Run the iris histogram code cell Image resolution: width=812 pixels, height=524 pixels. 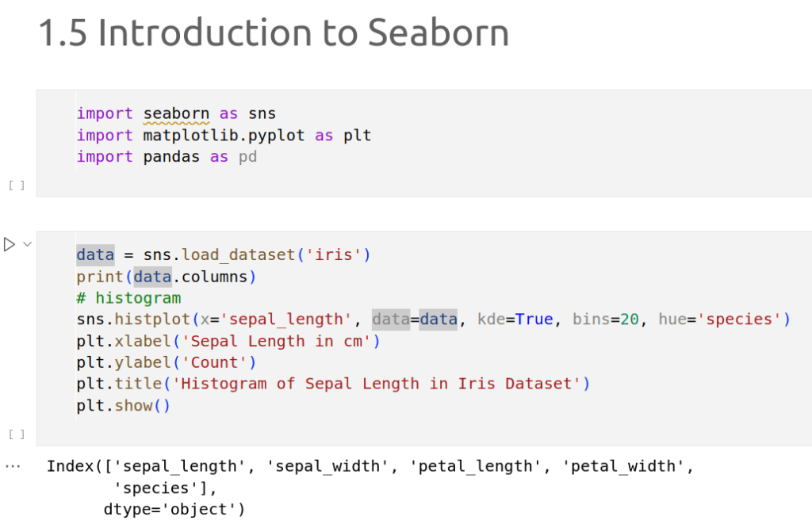[10, 244]
